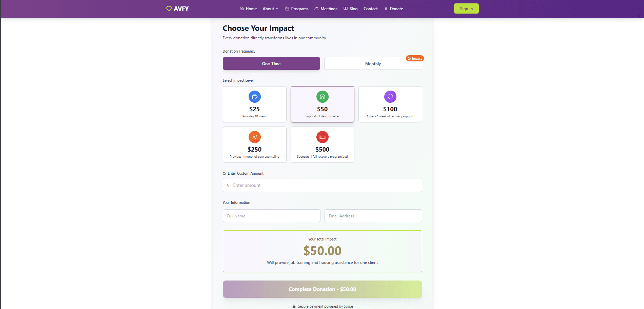Click the green shelter house icon on $50 card
644x309 pixels.
pos(322,97)
